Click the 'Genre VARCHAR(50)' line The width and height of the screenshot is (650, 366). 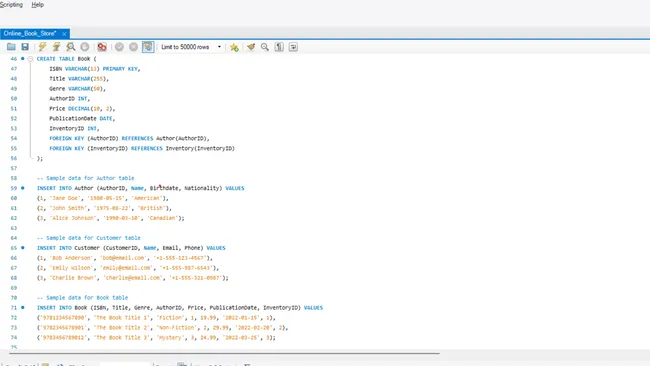tap(78, 89)
